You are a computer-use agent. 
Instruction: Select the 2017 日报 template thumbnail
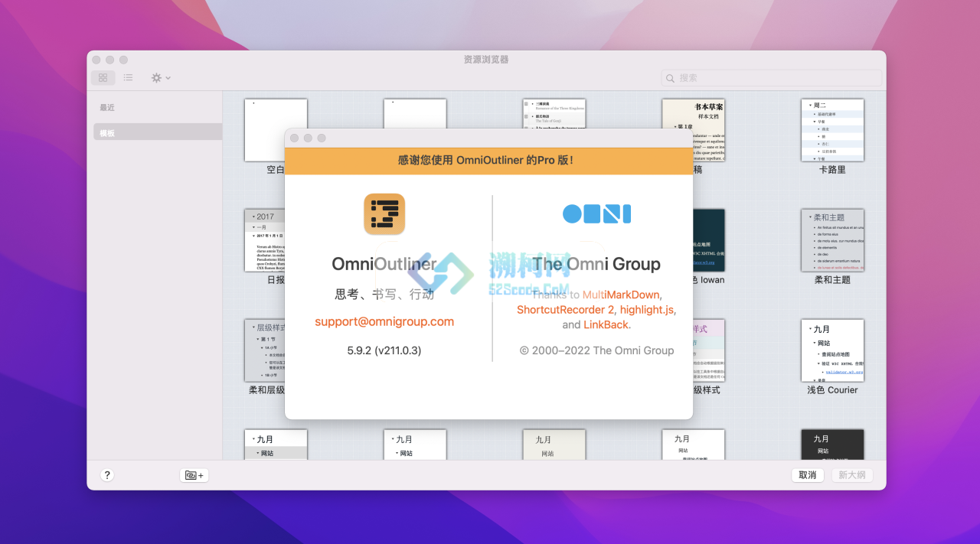click(264, 240)
